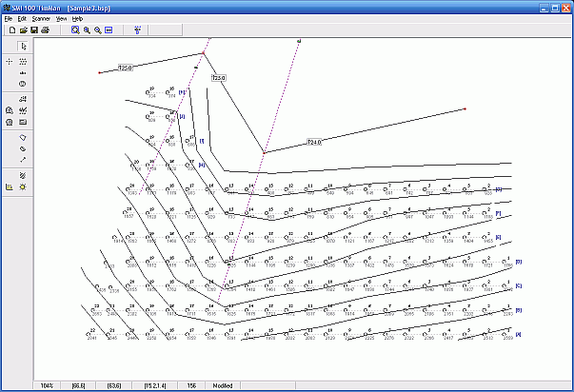Screen dimensions: 574x392
Task: Open the Edit menu
Action: (22, 19)
